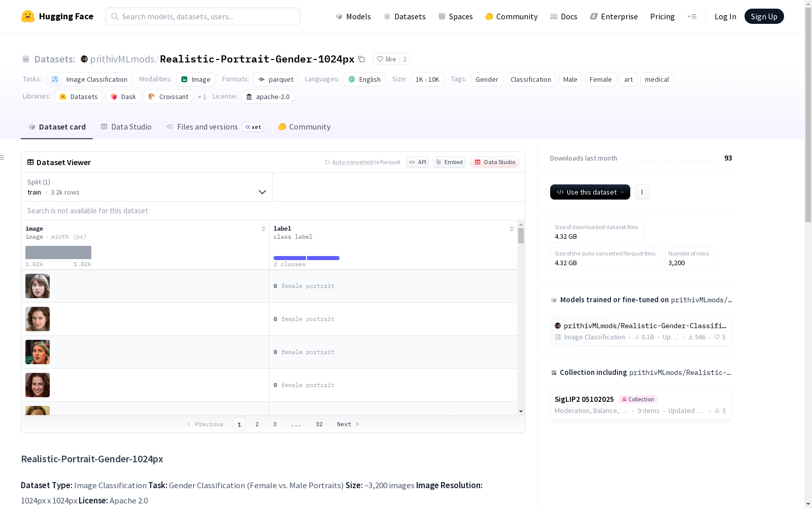Click the Dataset Viewer table icon

30,163
